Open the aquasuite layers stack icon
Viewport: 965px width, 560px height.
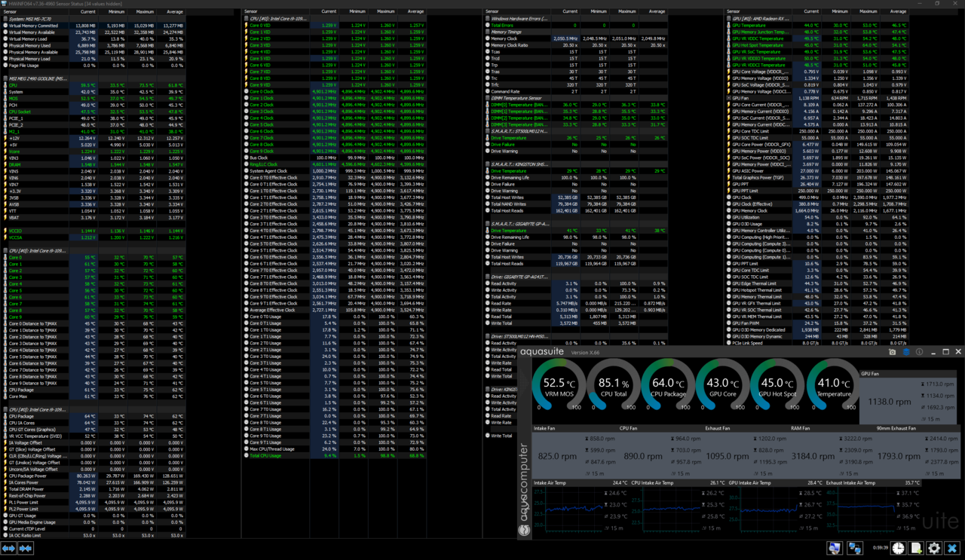[906, 352]
